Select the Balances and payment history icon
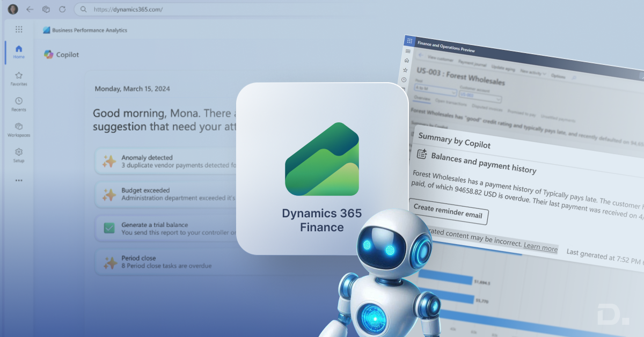The height and width of the screenshot is (337, 644). (422, 153)
